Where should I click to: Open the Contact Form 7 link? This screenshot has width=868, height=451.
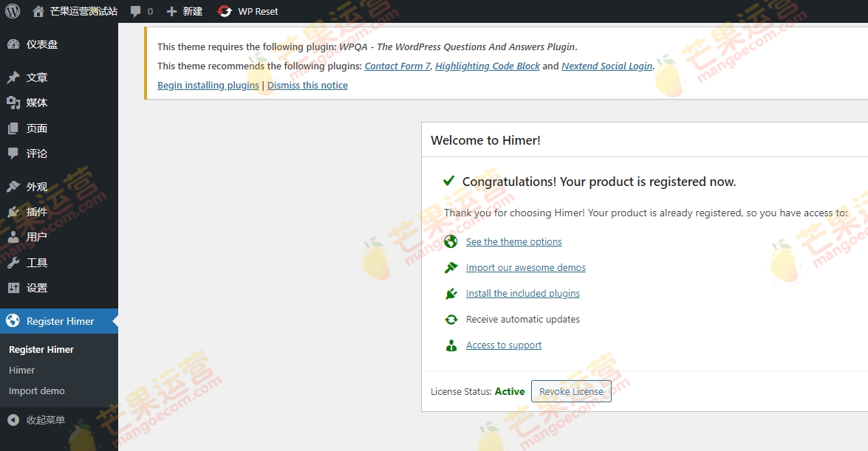click(397, 66)
